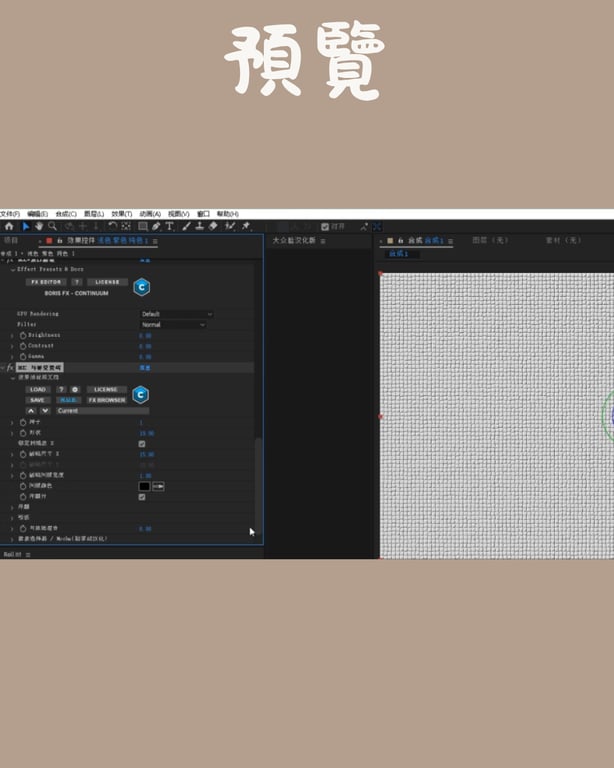Click the lower LICENSE button

pyautogui.click(x=106, y=389)
